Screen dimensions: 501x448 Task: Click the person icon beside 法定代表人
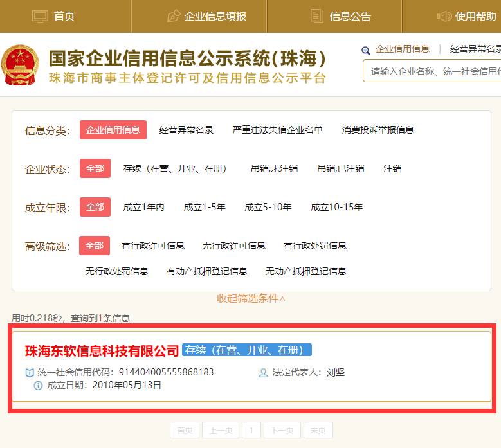263,372
